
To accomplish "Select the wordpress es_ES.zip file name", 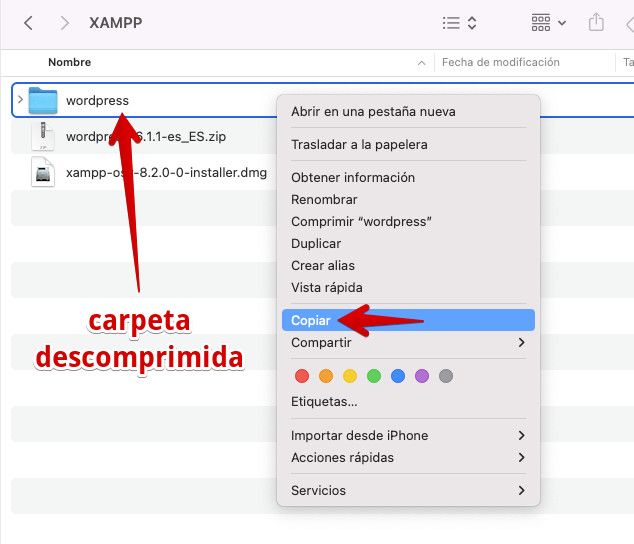I will pyautogui.click(x=146, y=136).
